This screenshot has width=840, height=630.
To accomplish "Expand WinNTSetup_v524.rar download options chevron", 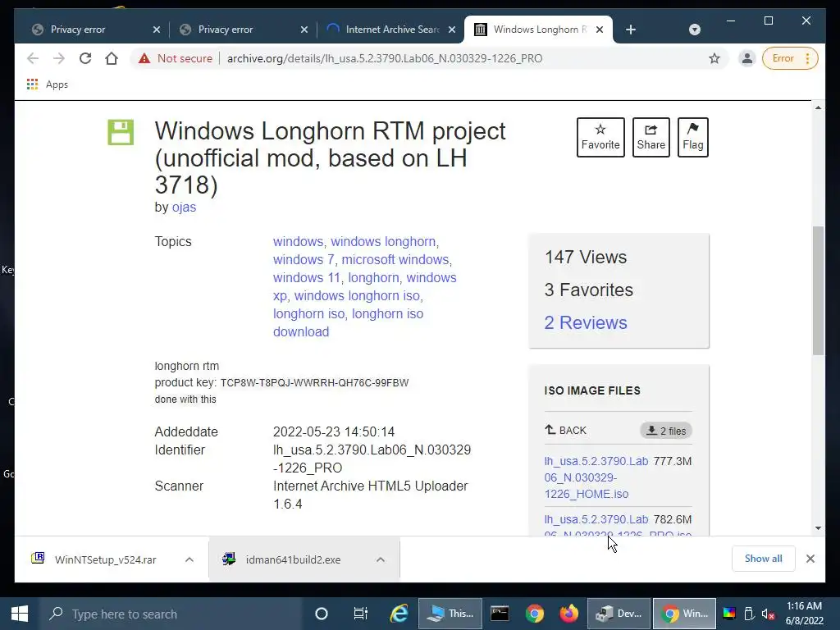I will 189,559.
